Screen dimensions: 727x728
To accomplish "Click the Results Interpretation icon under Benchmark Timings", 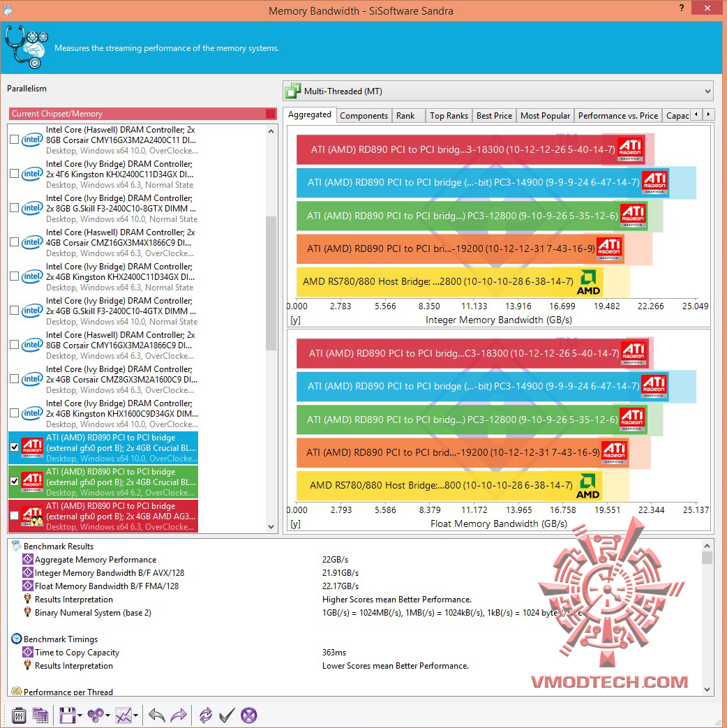I will click(27, 665).
